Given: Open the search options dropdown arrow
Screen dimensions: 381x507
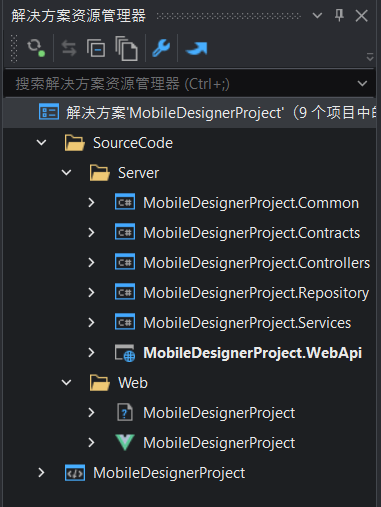Looking at the screenshot, I should tap(362, 83).
